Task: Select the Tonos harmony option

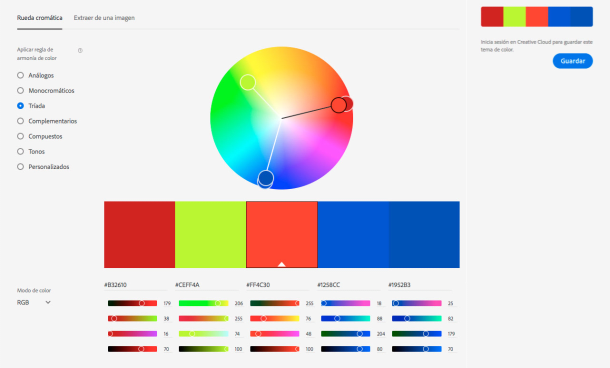Action: (31, 151)
